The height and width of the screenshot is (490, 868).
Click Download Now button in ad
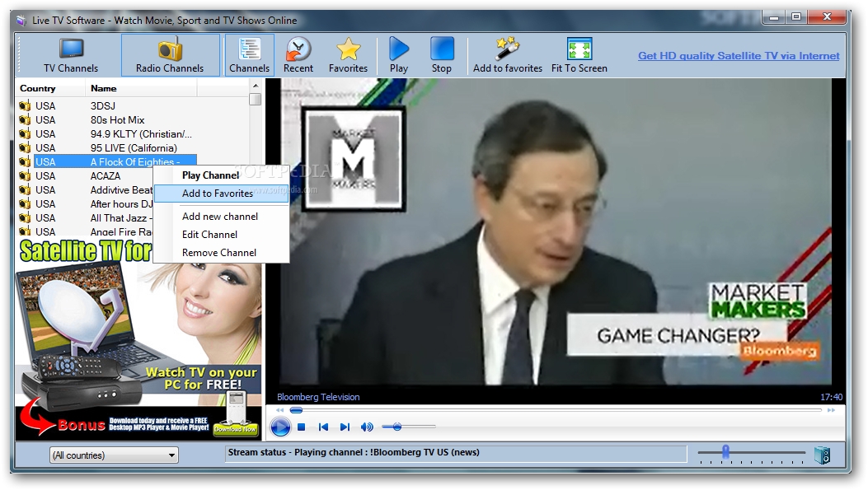pyautogui.click(x=235, y=428)
